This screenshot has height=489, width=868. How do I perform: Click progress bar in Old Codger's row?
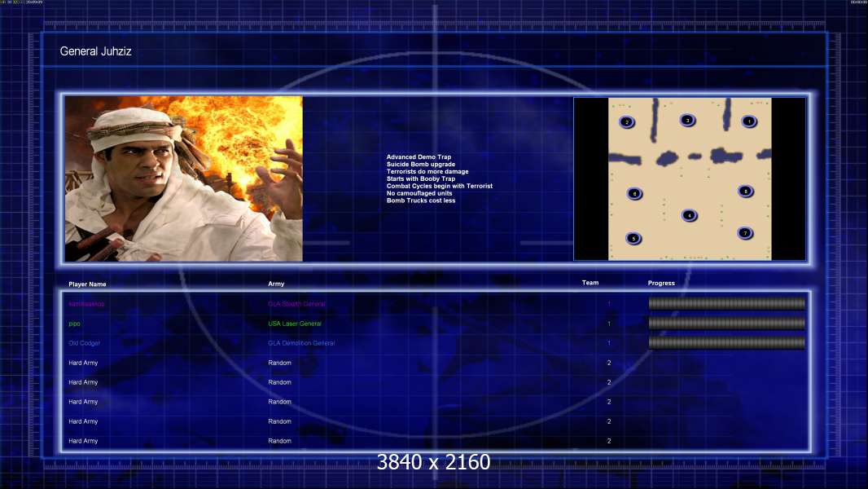727,343
